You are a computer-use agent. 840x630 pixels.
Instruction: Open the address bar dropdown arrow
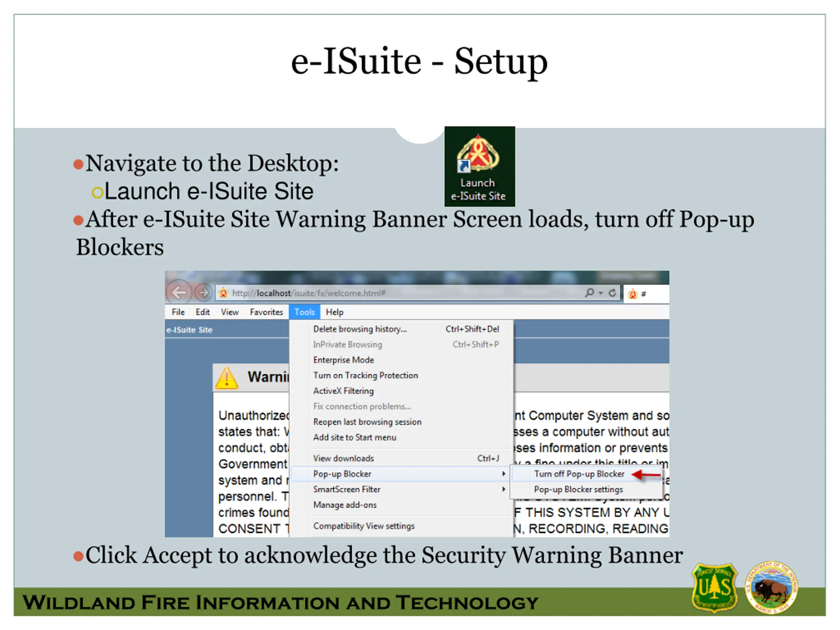tap(601, 293)
